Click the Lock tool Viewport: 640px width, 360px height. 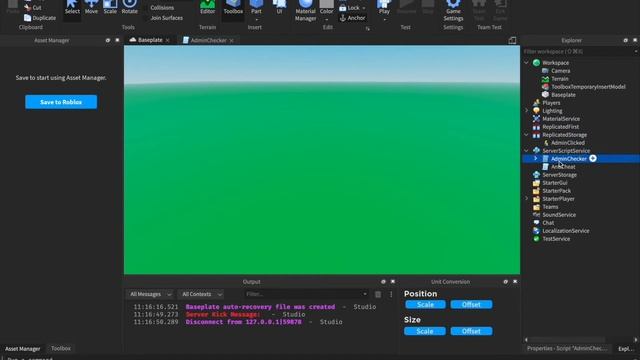click(x=349, y=8)
